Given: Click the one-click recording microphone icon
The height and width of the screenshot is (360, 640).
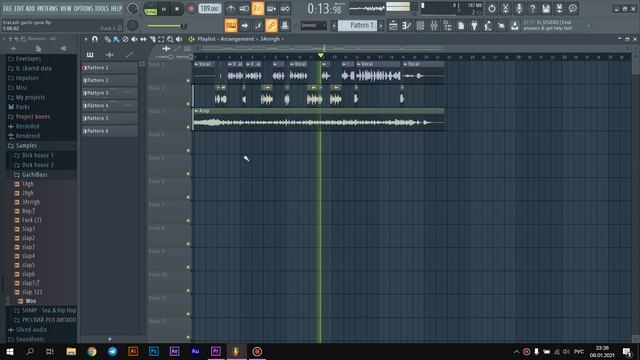Looking at the screenshot, I should tap(519, 8).
